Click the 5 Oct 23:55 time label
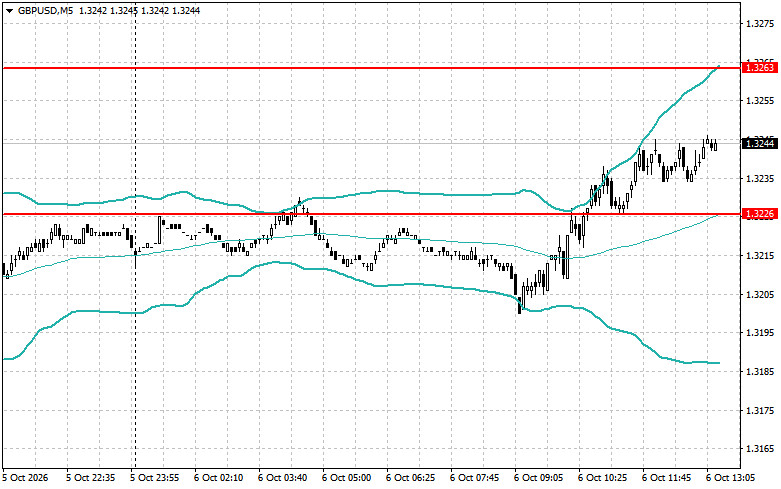781x489 pixels. [x=154, y=478]
